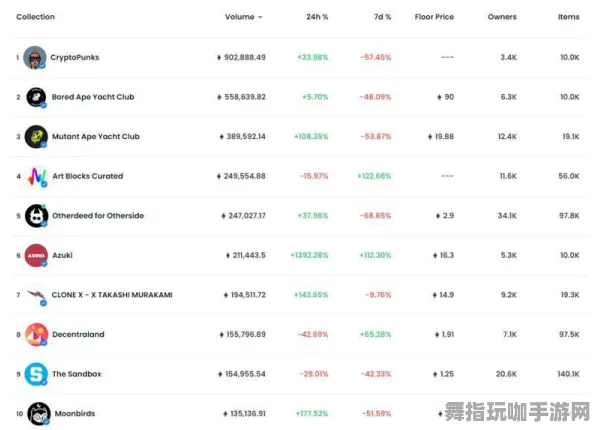
Task: Open the Otherdeed for Otherside avatar
Action: [36, 216]
